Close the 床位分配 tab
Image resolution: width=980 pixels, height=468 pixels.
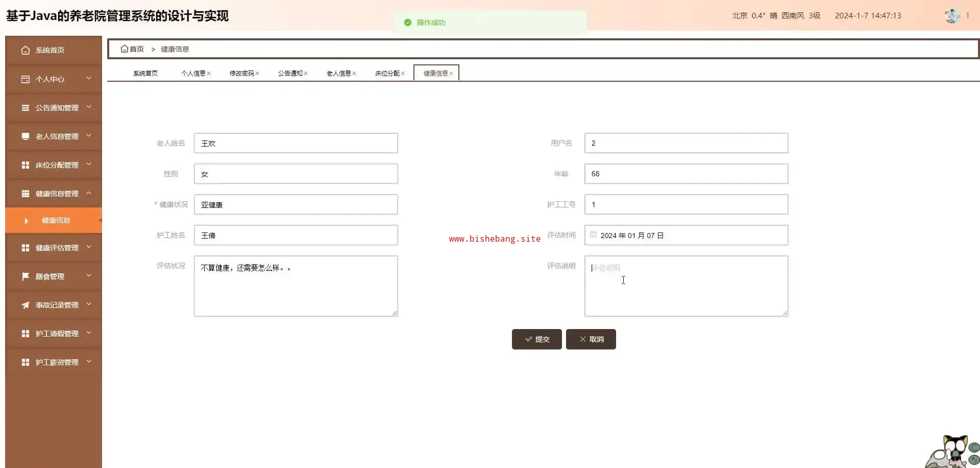pos(403,74)
